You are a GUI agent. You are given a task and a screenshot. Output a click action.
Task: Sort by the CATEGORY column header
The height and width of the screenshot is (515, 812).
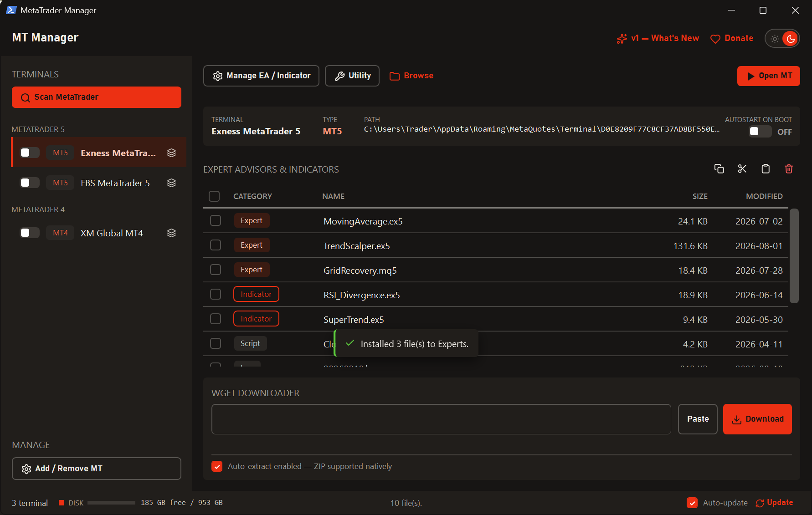pyautogui.click(x=252, y=196)
